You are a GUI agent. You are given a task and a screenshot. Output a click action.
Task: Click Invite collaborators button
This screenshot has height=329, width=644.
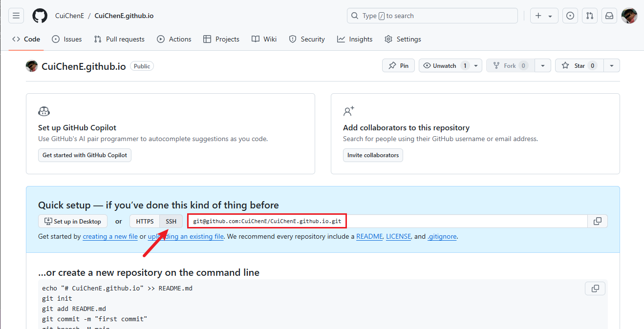coord(373,155)
